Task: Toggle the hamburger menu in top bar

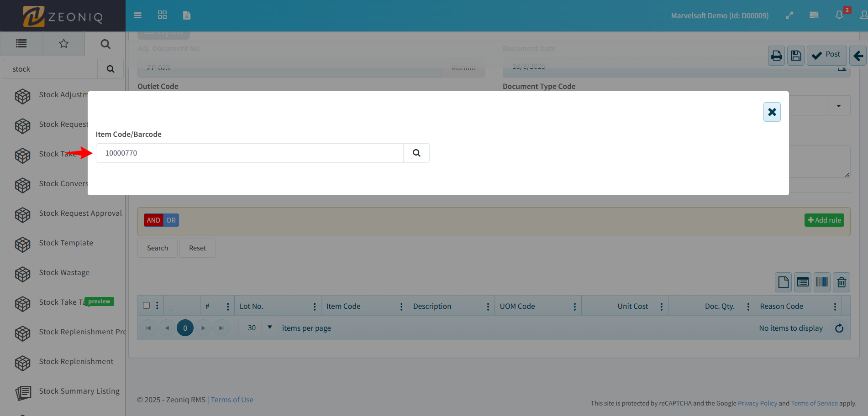Action: pyautogui.click(x=137, y=16)
